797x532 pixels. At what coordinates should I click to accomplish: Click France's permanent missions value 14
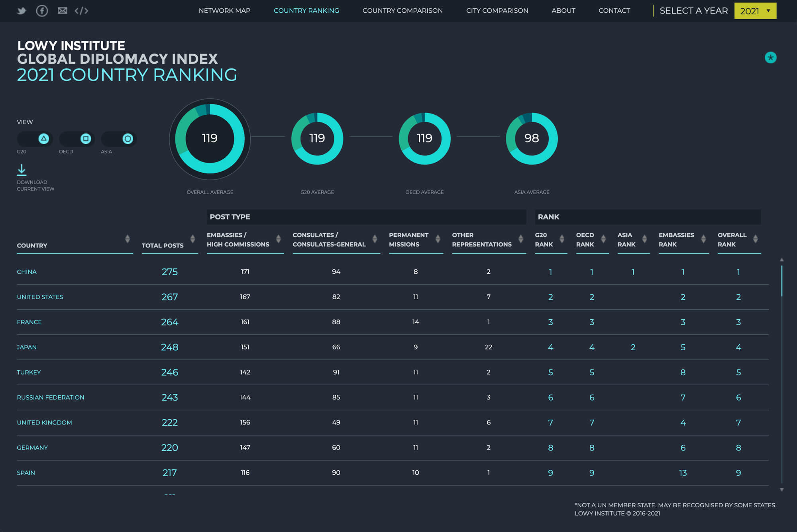tap(416, 322)
